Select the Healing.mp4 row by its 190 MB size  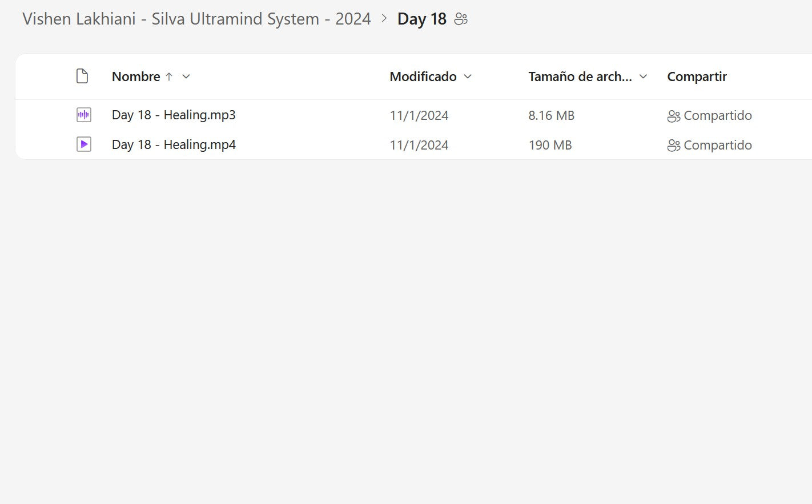(550, 145)
